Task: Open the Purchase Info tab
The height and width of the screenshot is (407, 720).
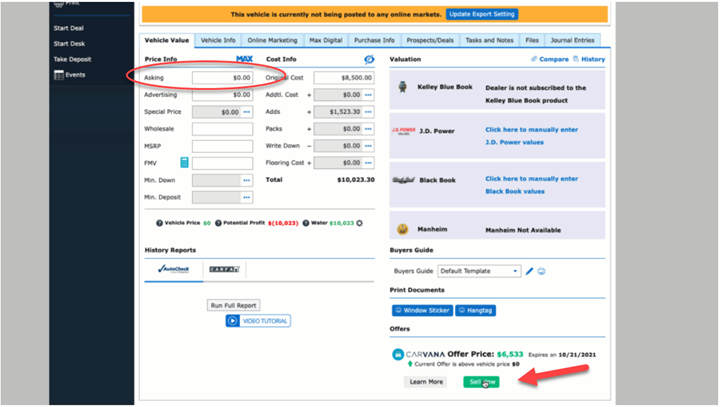Action: pos(374,40)
